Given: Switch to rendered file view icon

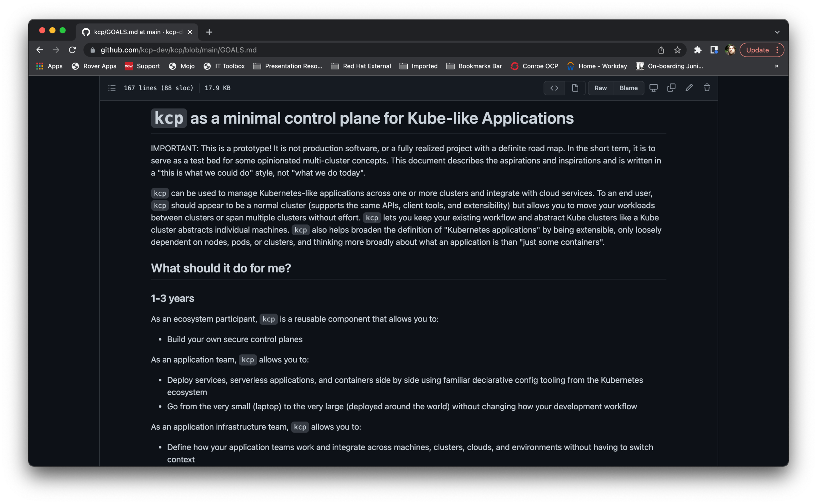Looking at the screenshot, I should 575,88.
